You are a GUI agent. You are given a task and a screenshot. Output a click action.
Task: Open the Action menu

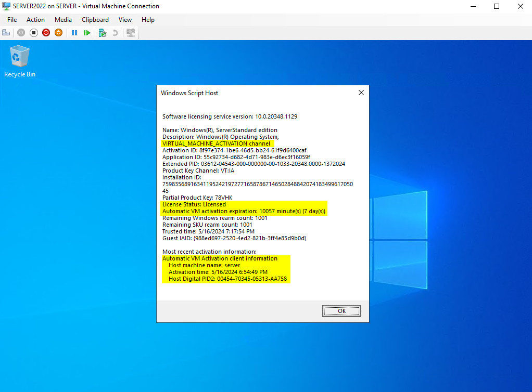pyautogui.click(x=35, y=20)
